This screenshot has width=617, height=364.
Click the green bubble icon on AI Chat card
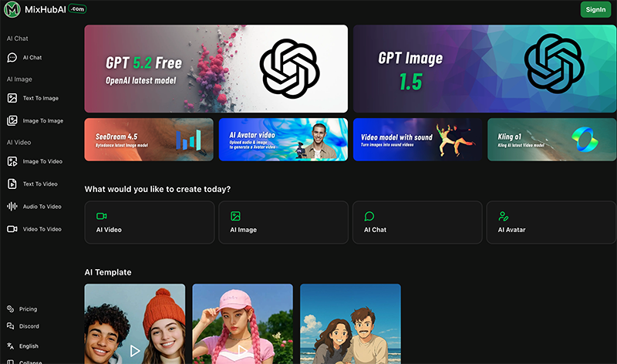(369, 216)
